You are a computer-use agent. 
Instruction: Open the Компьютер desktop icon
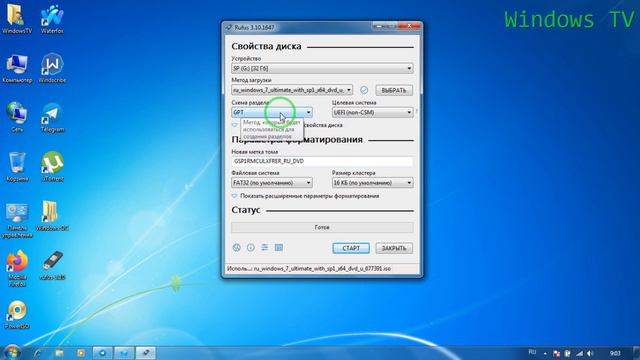click(x=17, y=68)
